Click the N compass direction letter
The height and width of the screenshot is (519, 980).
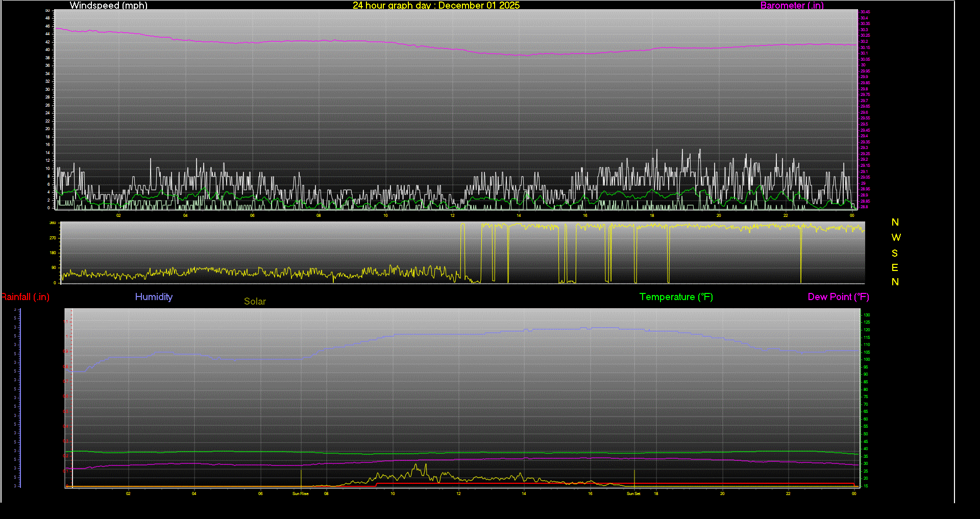[x=895, y=223]
